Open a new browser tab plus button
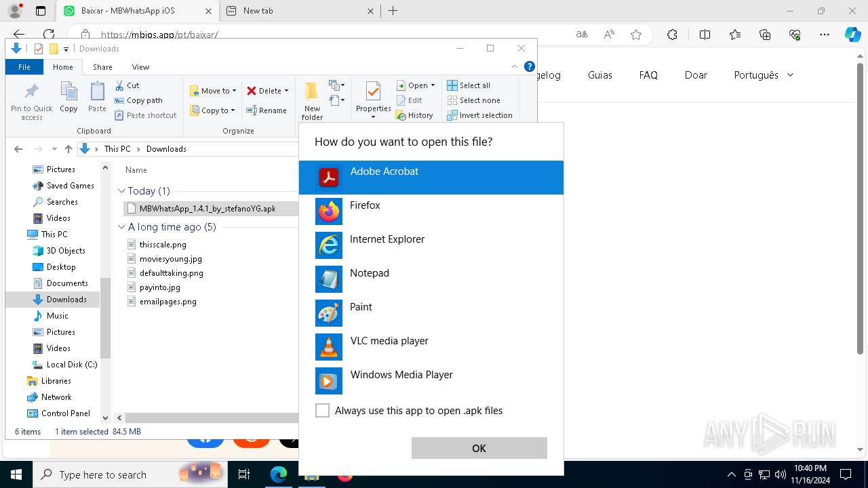 click(x=393, y=11)
